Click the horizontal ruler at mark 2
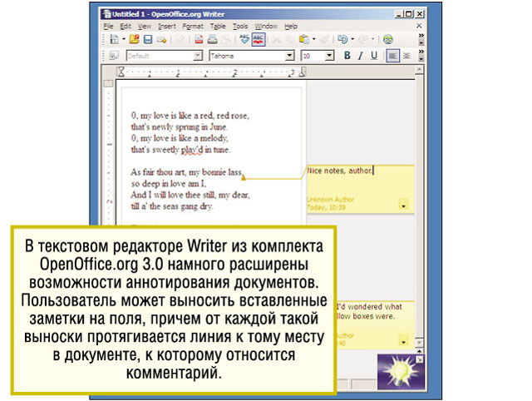Viewport: 532px width, 401px height. 234,72
